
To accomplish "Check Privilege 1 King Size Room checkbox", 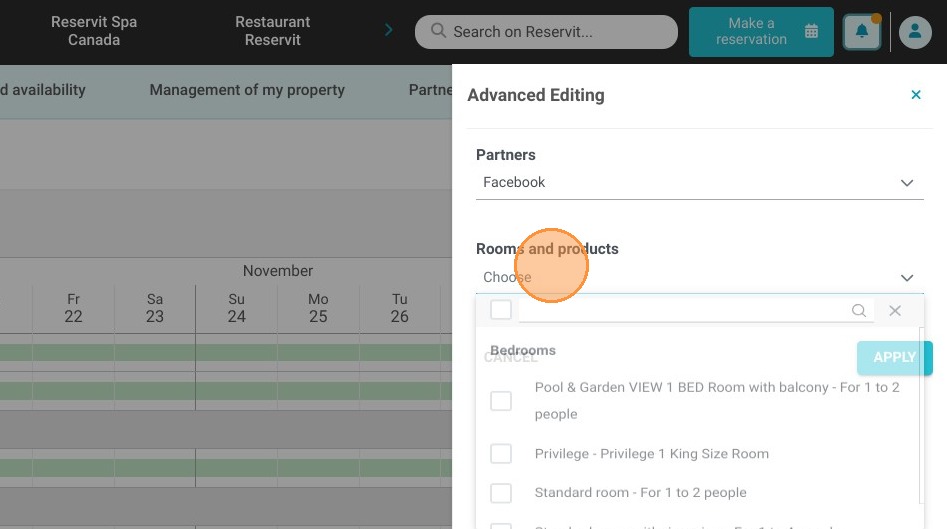I will coord(501,454).
